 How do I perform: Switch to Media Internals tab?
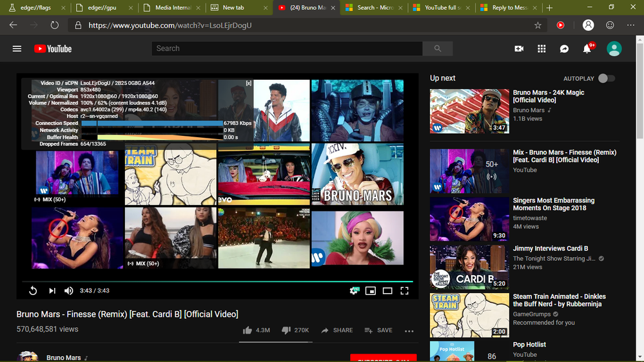point(170,7)
